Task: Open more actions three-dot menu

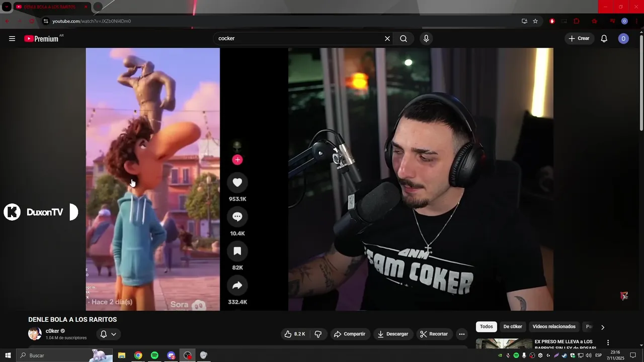Action: [x=462, y=334]
